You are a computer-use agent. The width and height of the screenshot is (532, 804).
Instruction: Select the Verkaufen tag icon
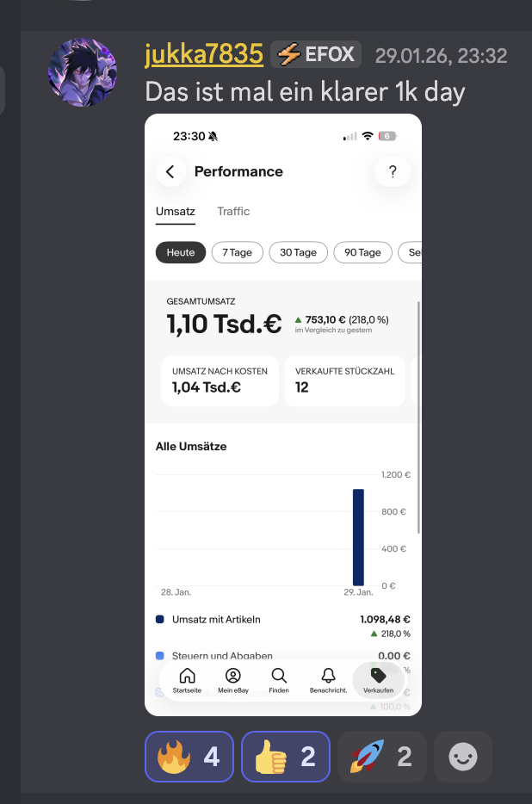point(379,677)
